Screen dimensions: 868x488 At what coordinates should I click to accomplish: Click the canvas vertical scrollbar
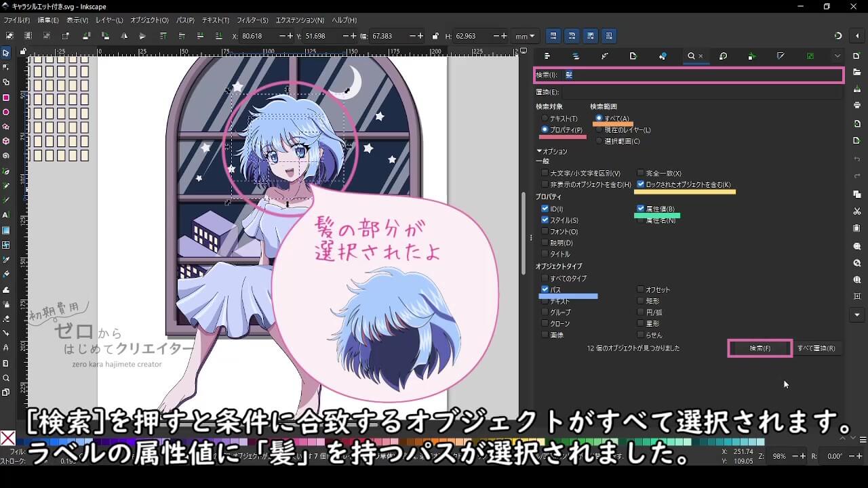click(x=522, y=234)
